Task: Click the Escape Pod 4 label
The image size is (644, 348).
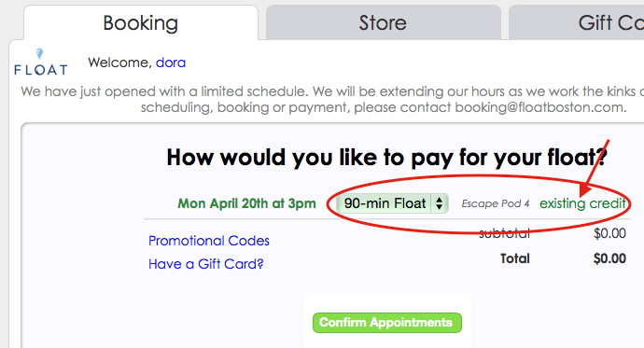Action: point(496,203)
